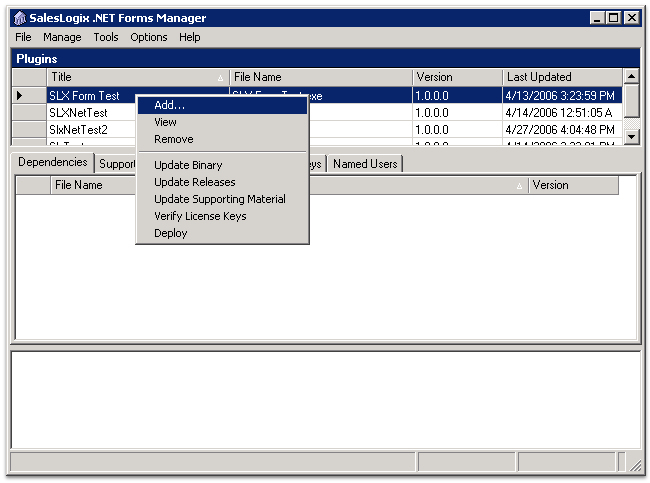Sort plugins by File Name column header

320,77
